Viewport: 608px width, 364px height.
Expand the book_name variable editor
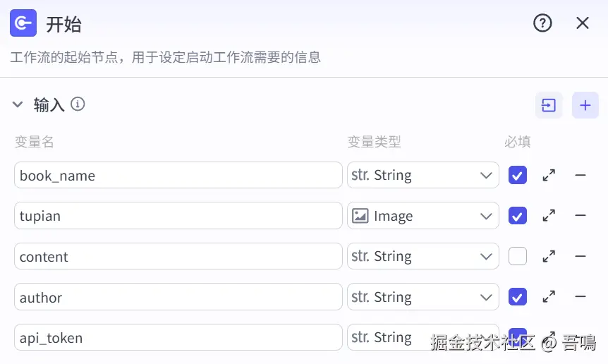point(549,175)
